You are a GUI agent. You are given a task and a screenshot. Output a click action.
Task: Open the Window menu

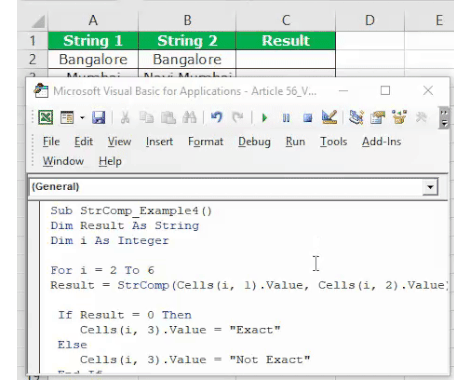pos(63,161)
